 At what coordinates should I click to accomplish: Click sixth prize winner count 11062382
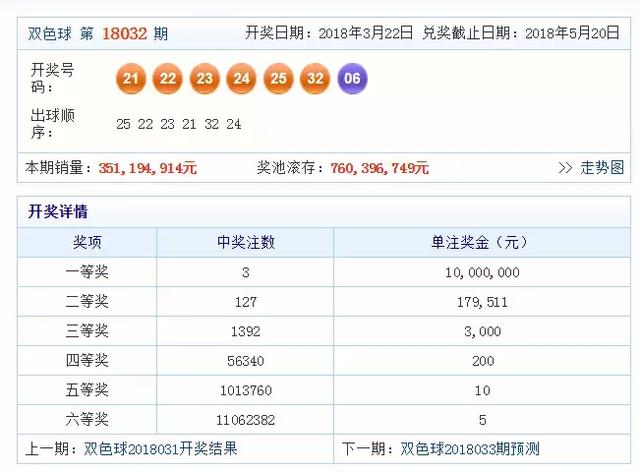point(246,420)
